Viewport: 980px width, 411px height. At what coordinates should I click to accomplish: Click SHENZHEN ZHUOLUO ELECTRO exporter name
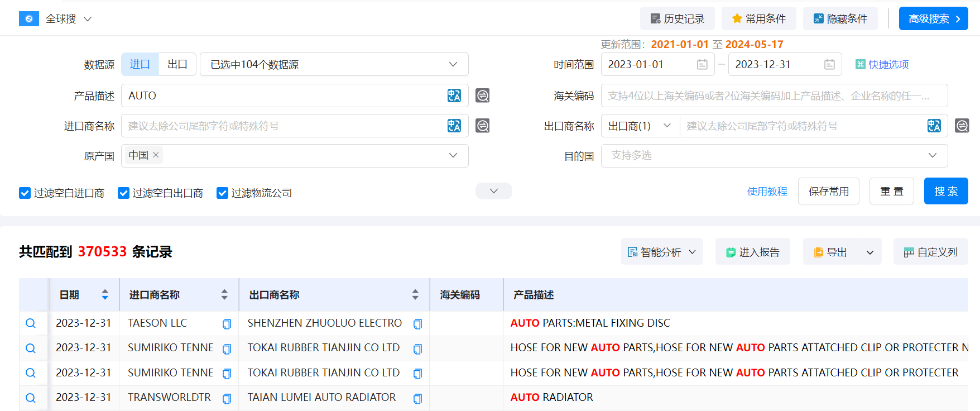point(325,323)
